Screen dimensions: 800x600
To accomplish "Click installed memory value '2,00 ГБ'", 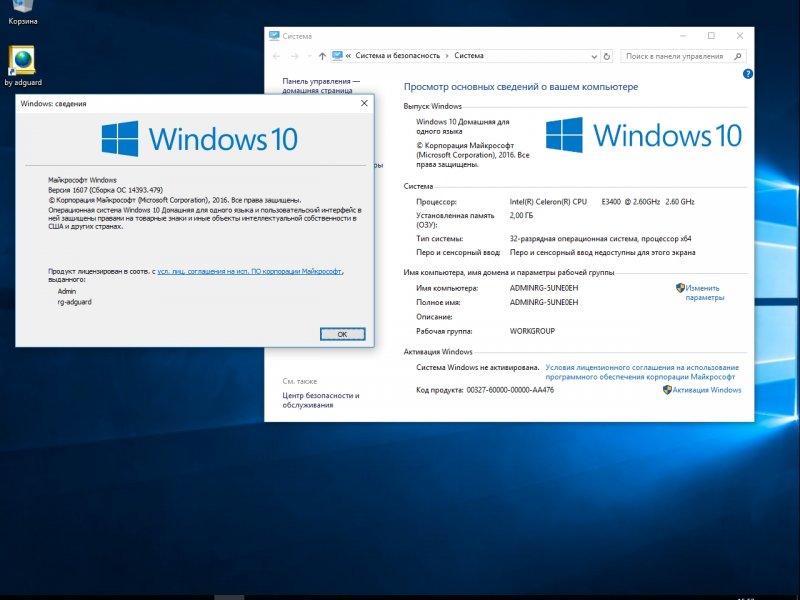I will coord(521,215).
